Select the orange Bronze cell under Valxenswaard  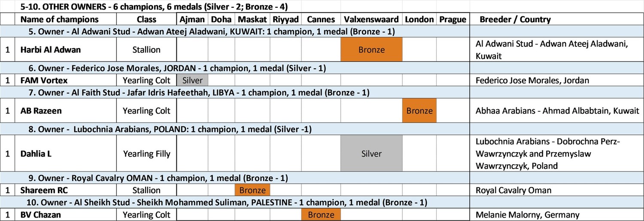pos(371,50)
